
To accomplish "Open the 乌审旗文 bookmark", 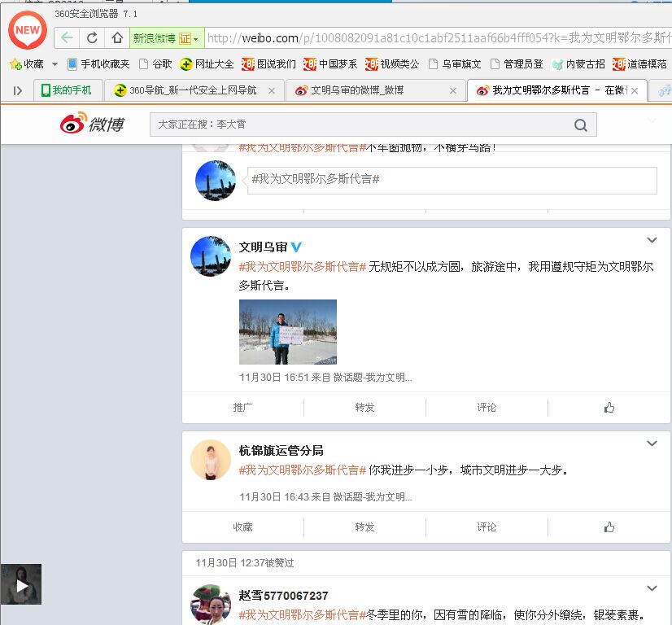I will pos(455,64).
